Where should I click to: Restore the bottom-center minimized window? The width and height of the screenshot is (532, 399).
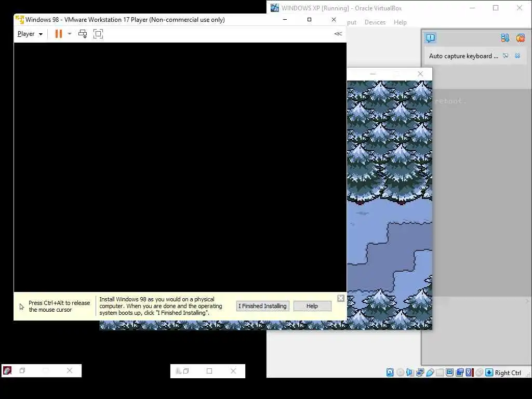(x=186, y=371)
